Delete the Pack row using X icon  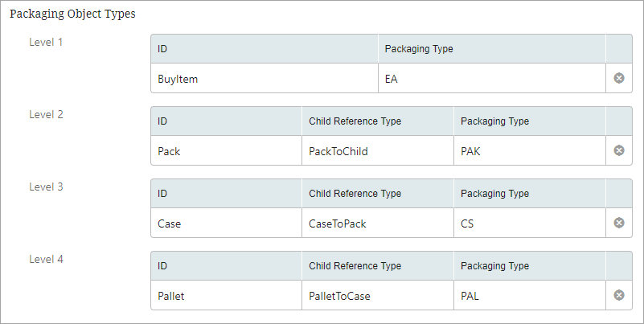[x=618, y=150]
